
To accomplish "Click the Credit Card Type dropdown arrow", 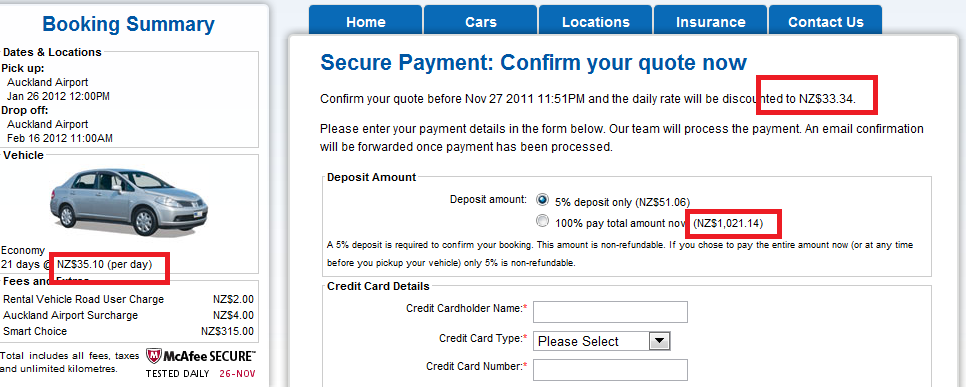I will point(659,341).
